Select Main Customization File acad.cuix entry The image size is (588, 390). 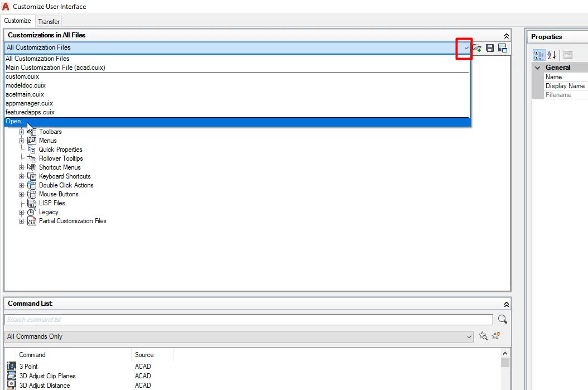coord(55,67)
